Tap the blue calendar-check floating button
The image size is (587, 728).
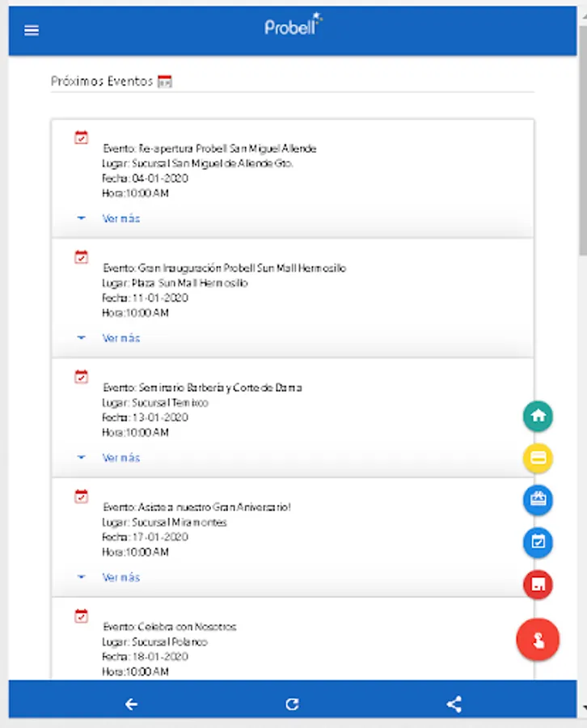[x=538, y=542]
